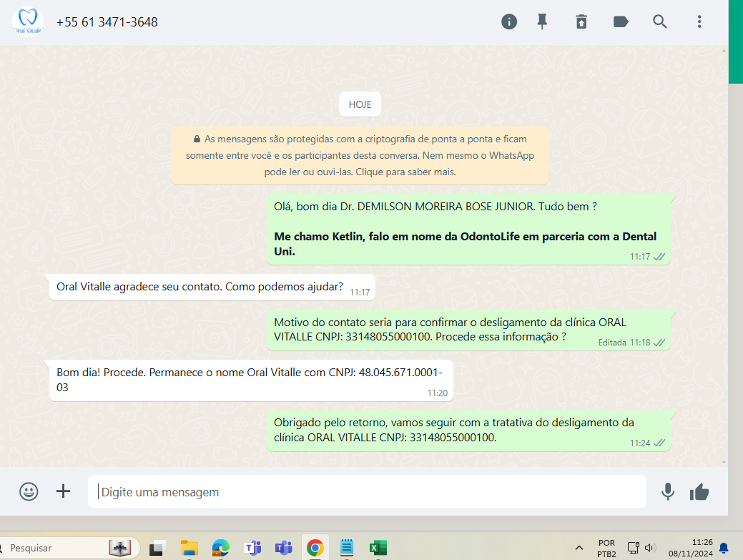Select the 'Motivo do contato' edited message
The image size is (743, 560).
click(x=468, y=330)
